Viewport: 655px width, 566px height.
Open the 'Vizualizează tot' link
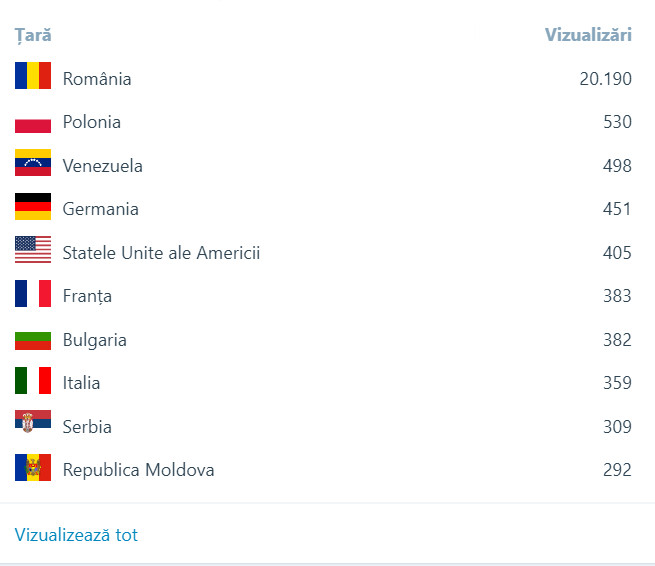coord(76,535)
